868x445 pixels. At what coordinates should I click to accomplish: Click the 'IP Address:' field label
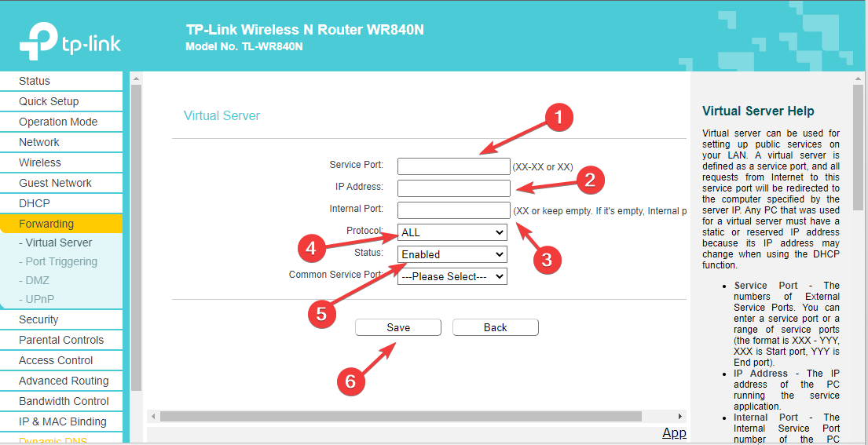(359, 187)
